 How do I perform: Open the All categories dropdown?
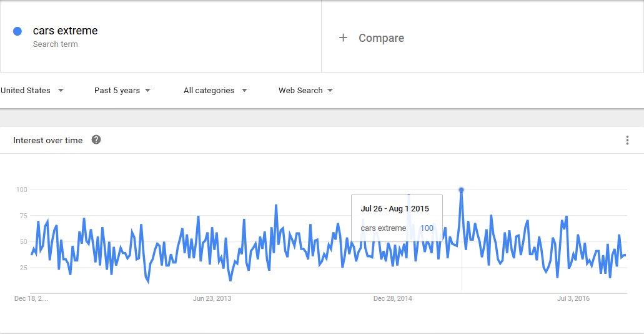pos(215,91)
